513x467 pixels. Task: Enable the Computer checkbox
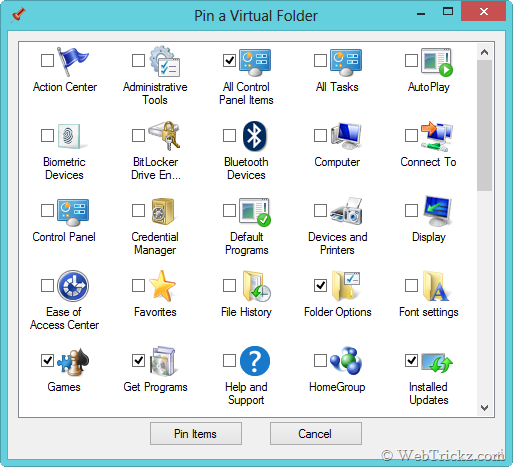click(320, 135)
